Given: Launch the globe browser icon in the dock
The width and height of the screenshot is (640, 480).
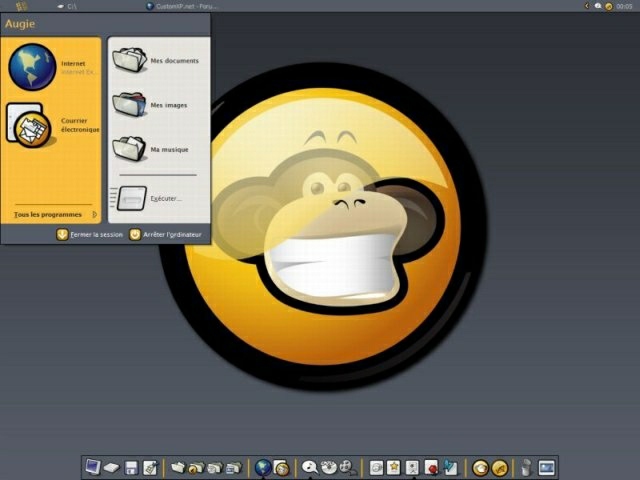Looking at the screenshot, I should click(263, 468).
